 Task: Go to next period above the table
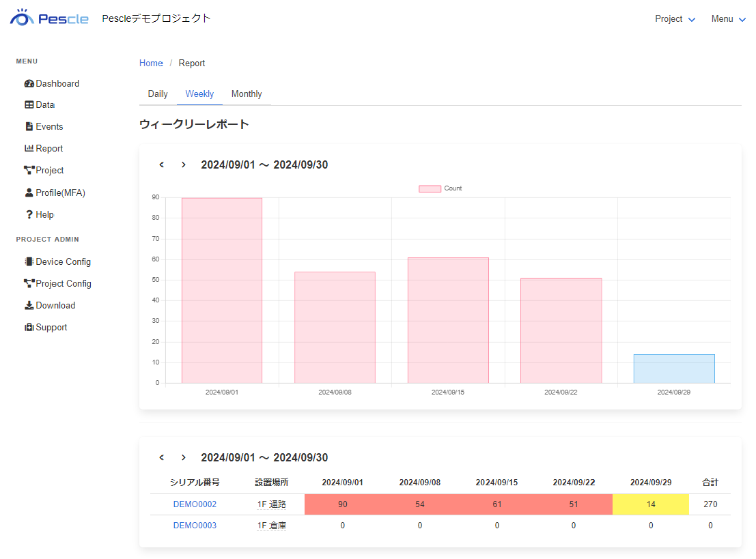[x=183, y=457]
